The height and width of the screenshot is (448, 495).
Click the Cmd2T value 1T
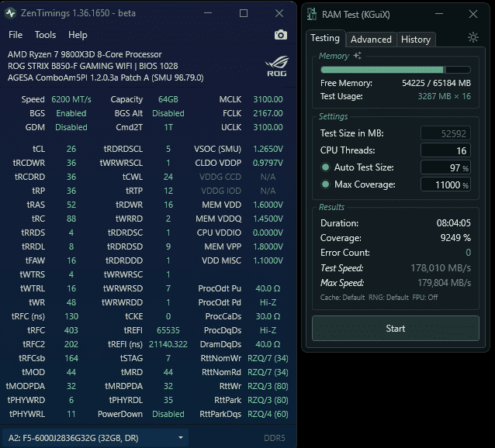click(168, 127)
